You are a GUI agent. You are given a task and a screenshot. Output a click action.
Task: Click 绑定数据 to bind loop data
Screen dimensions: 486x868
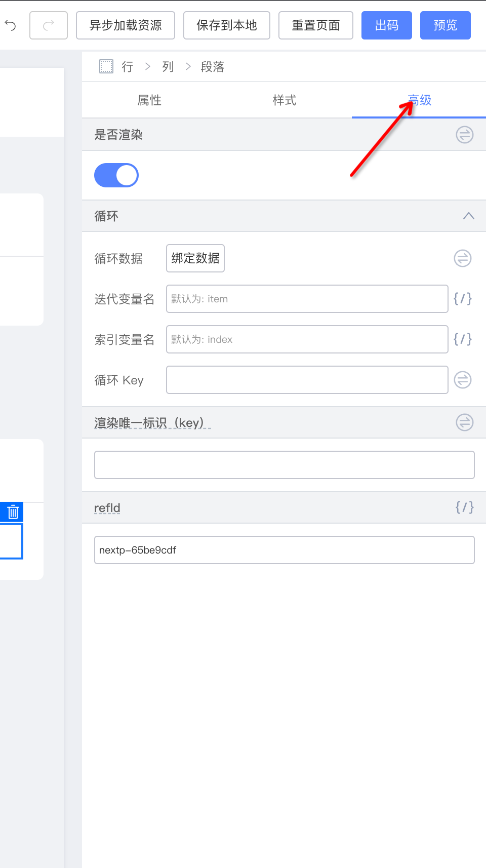pyautogui.click(x=195, y=258)
